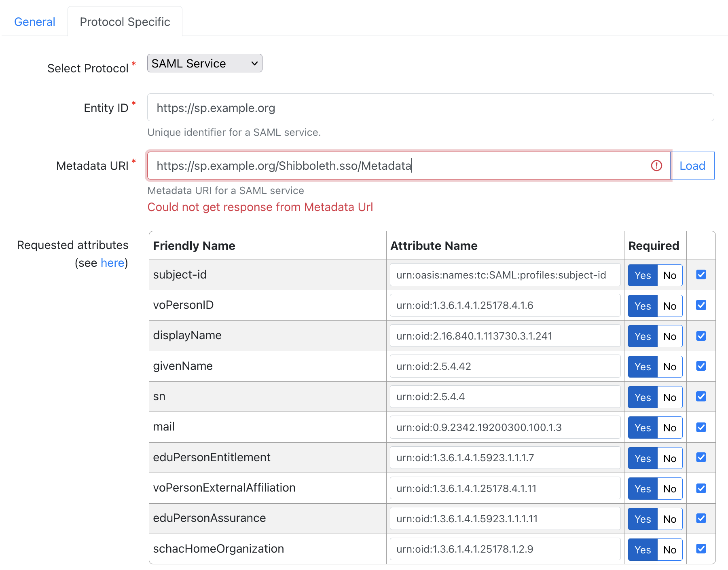Open the Select Protocol dropdown
The width and height of the screenshot is (728, 570).
[204, 63]
